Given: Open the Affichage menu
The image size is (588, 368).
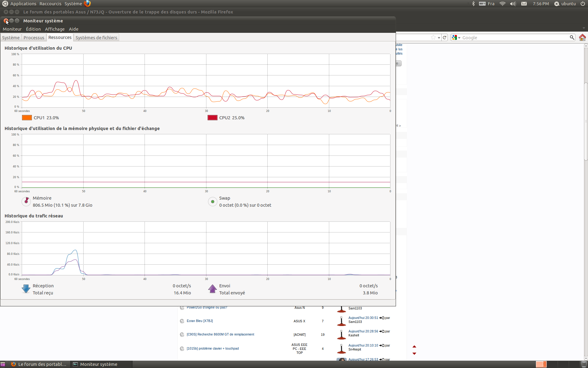Looking at the screenshot, I should [55, 29].
